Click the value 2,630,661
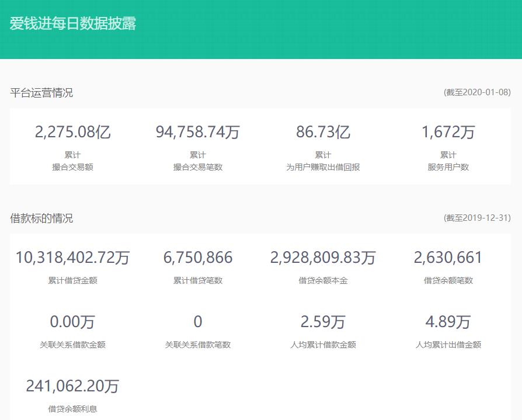 (x=448, y=258)
